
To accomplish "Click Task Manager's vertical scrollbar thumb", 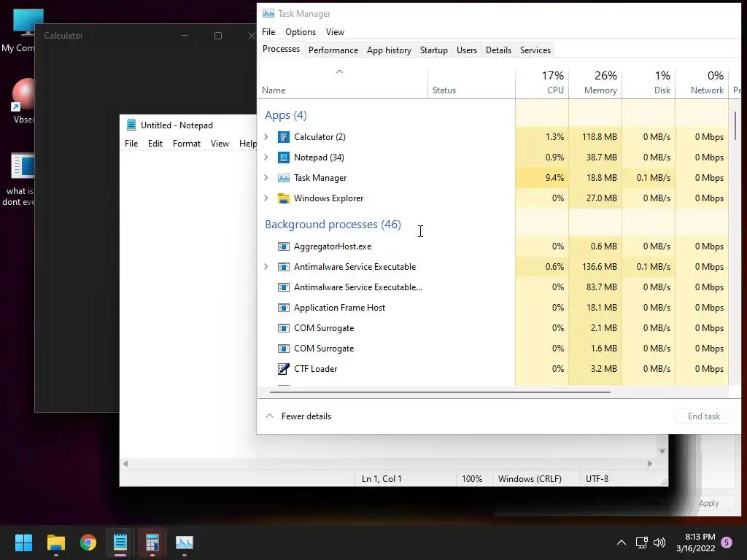I will 735,125.
